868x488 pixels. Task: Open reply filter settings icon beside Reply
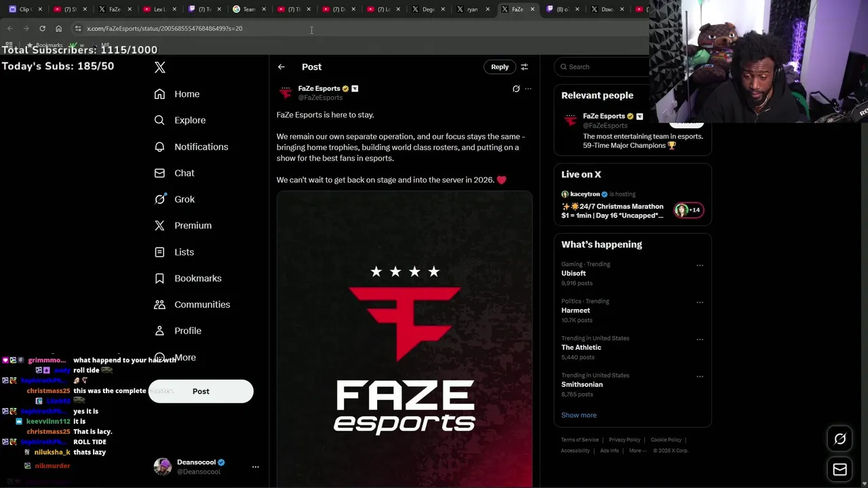point(524,67)
